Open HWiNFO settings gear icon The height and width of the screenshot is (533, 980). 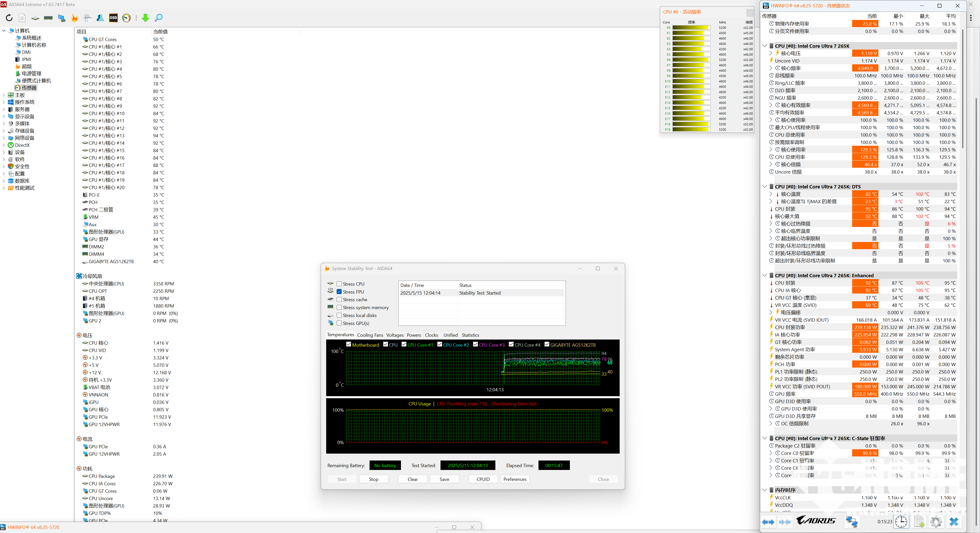936,522
